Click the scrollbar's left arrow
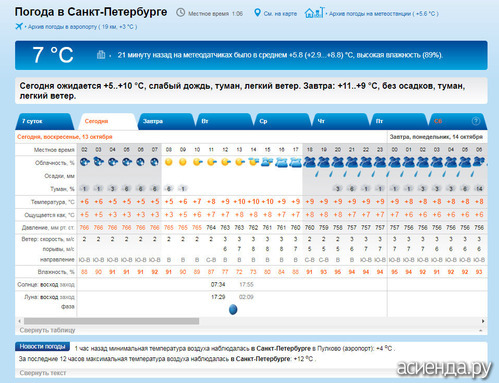499x383 pixels. click(19, 321)
